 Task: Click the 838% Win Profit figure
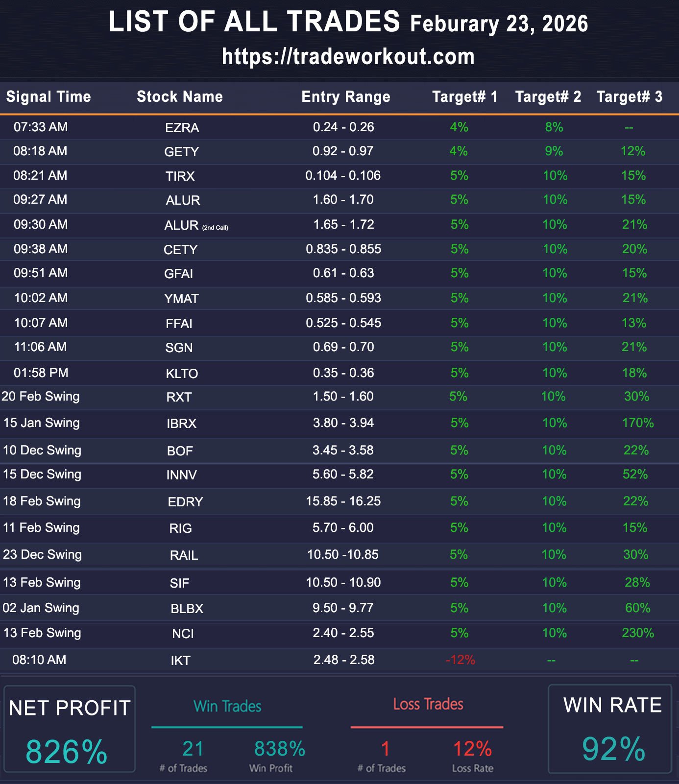point(279,749)
